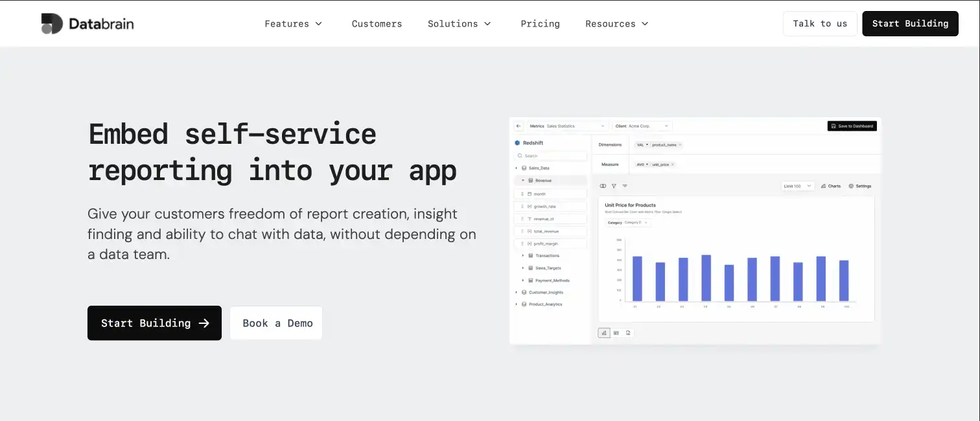Click the Embed self-service reporting headline

(x=272, y=152)
